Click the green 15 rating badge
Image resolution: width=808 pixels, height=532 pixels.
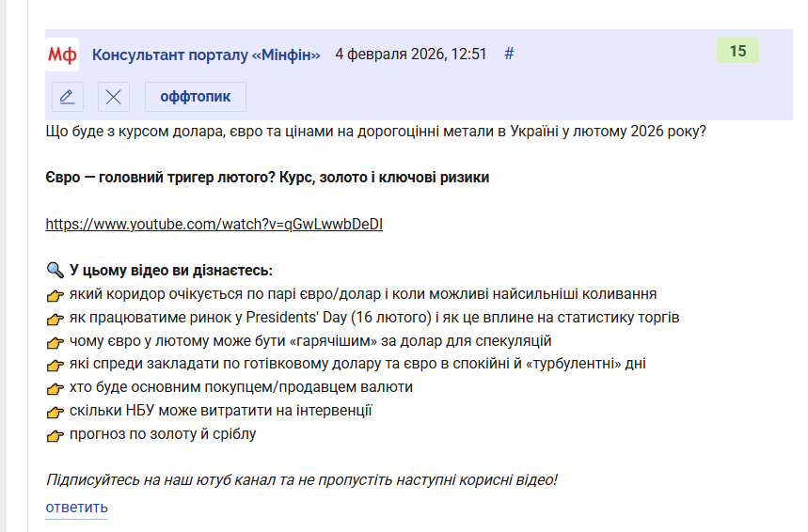(737, 51)
